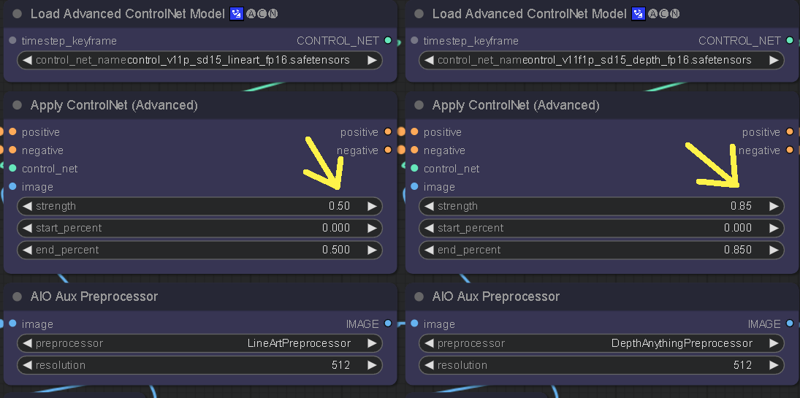
Task: Decrease end_percent 0.850 using left arrow
Action: pyautogui.click(x=430, y=250)
